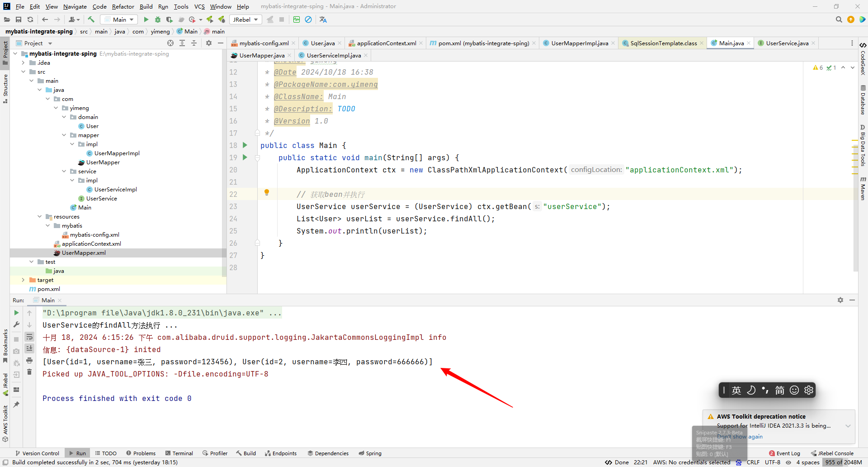Rerun Main using Run panel play icon
This screenshot has width=868, height=467.
tap(16, 313)
